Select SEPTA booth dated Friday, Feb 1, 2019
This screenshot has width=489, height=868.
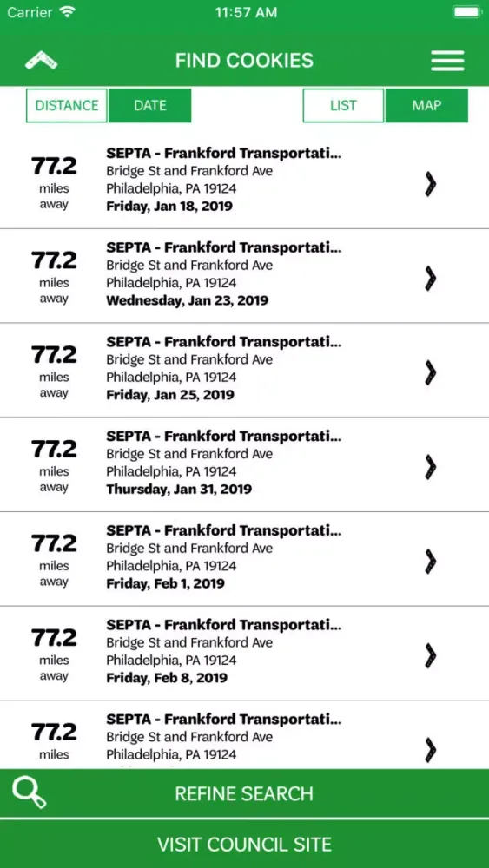click(244, 559)
